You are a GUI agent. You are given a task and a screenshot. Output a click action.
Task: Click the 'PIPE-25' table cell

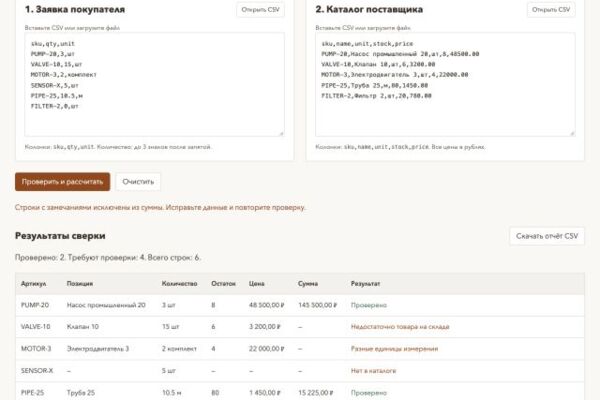click(33, 393)
